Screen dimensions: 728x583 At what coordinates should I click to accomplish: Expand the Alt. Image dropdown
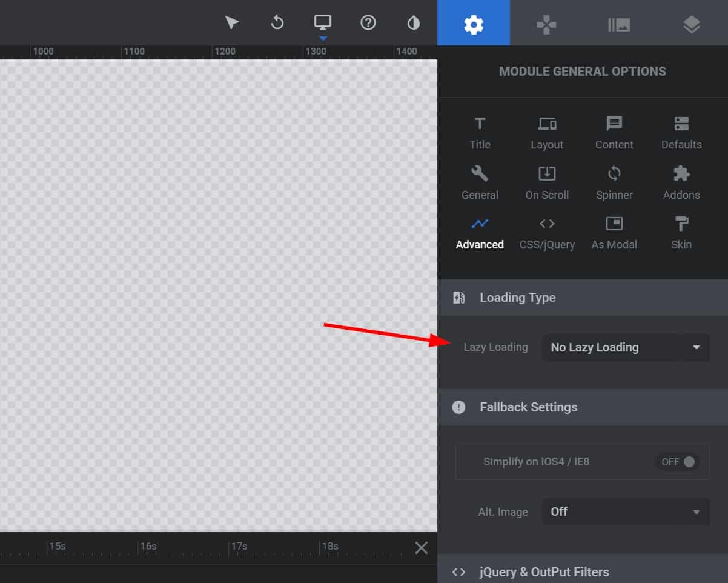tap(625, 511)
